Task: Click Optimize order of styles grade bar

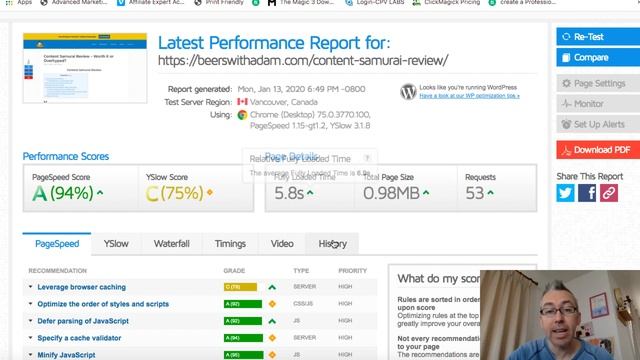Action: (x=242, y=304)
